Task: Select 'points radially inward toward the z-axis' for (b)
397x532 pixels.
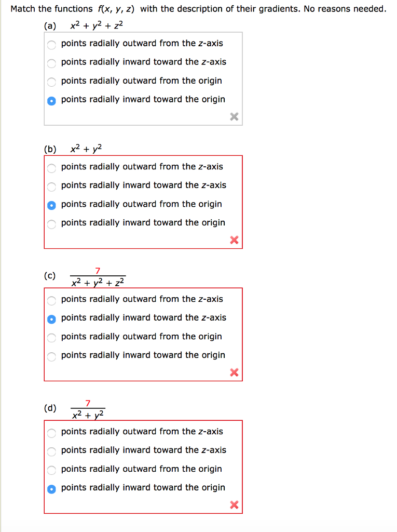Action: 51,187
